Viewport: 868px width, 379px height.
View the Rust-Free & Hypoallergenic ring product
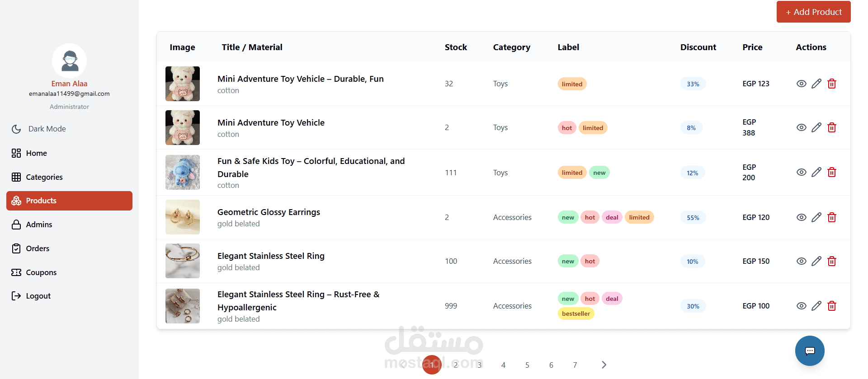coord(801,306)
